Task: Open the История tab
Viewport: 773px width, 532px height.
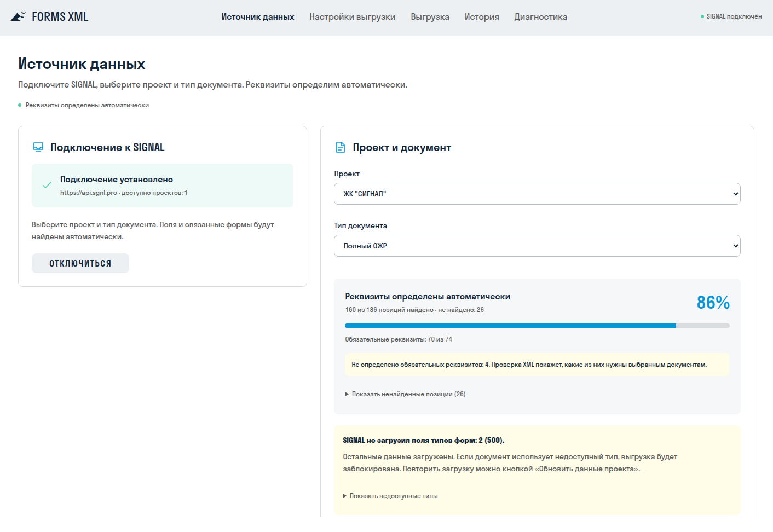Action: (x=482, y=17)
